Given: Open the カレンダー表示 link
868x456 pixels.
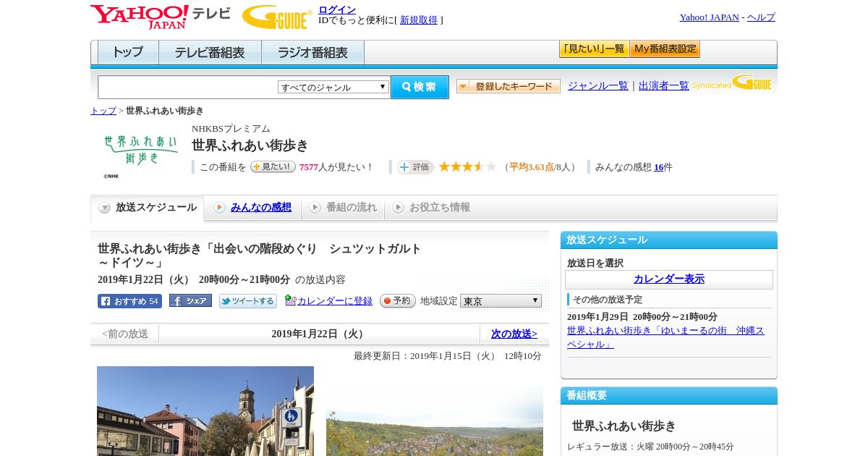Looking at the screenshot, I should point(669,279).
